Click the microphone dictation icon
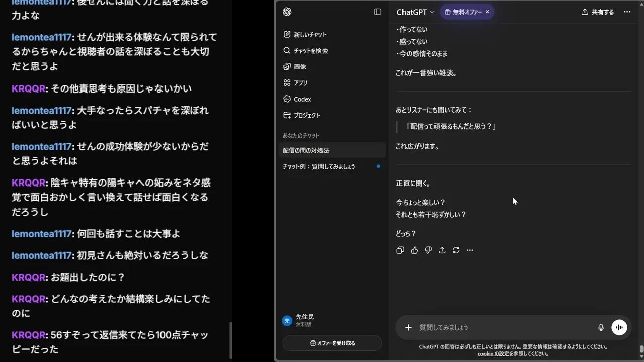The image size is (644, 362). pos(601,327)
